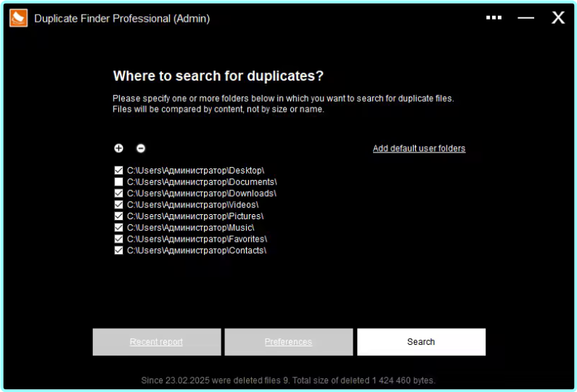This screenshot has height=392, width=577.
Task: Uncheck the Downloads folder checkbox
Action: tap(119, 194)
